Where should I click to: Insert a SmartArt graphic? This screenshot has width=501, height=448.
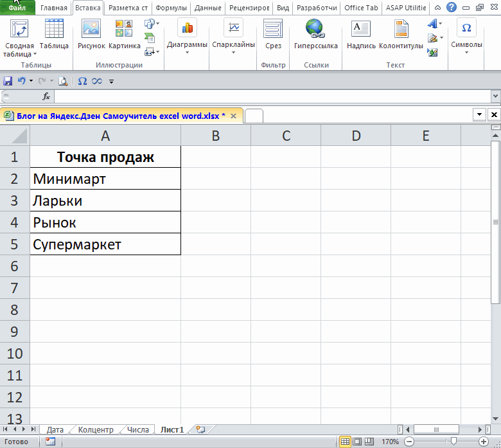click(x=150, y=38)
